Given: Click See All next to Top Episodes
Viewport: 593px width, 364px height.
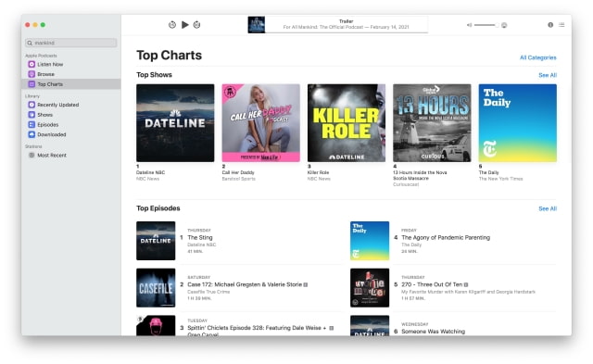Looking at the screenshot, I should point(548,208).
